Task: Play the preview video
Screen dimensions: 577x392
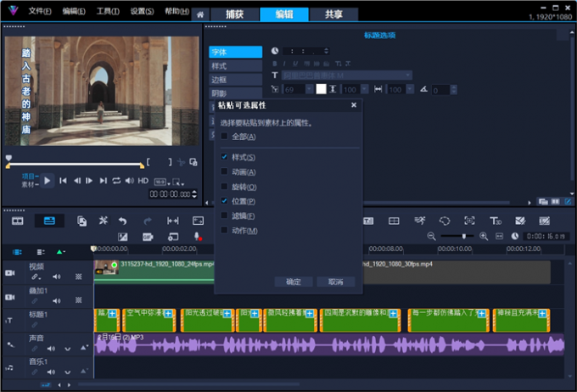Action: pyautogui.click(x=48, y=181)
